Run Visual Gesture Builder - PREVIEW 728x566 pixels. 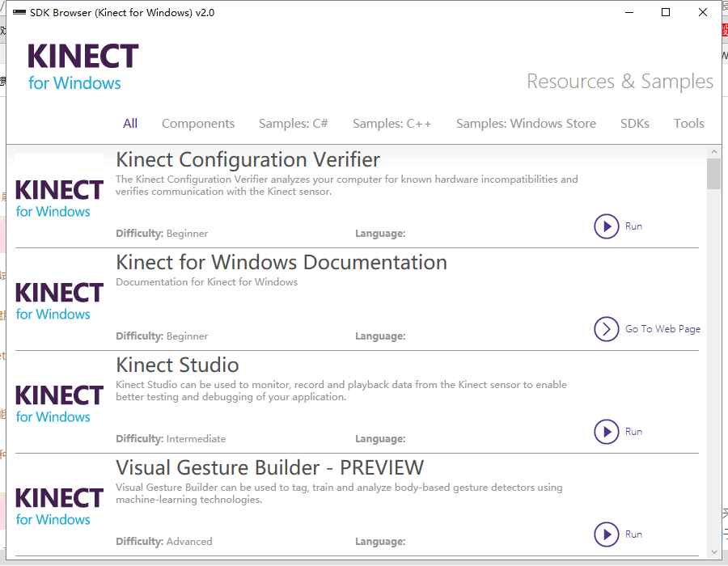tap(607, 534)
